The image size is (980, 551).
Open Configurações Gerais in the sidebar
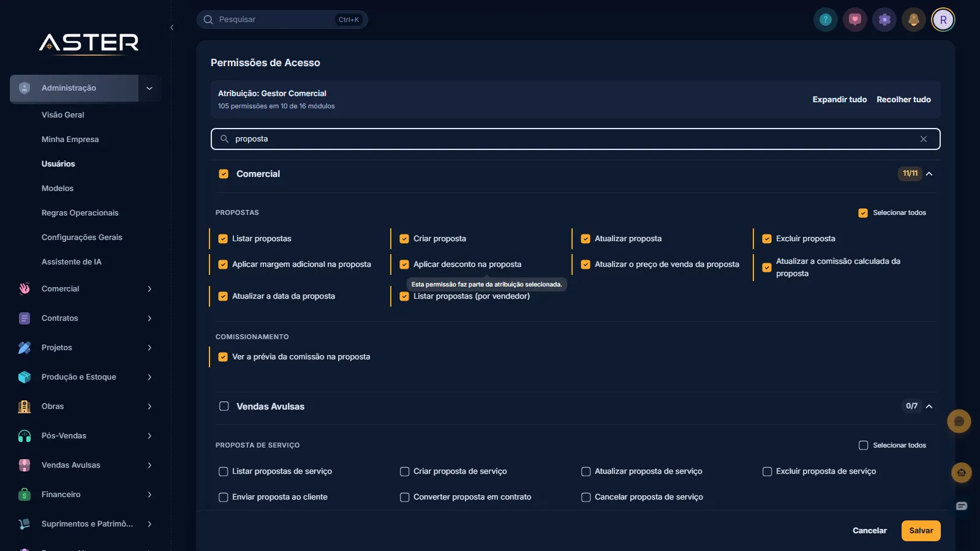tap(82, 238)
